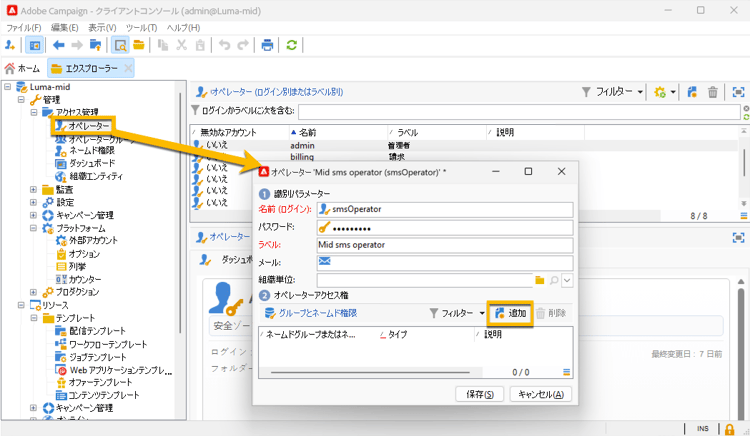Click the メール input field

(445, 262)
